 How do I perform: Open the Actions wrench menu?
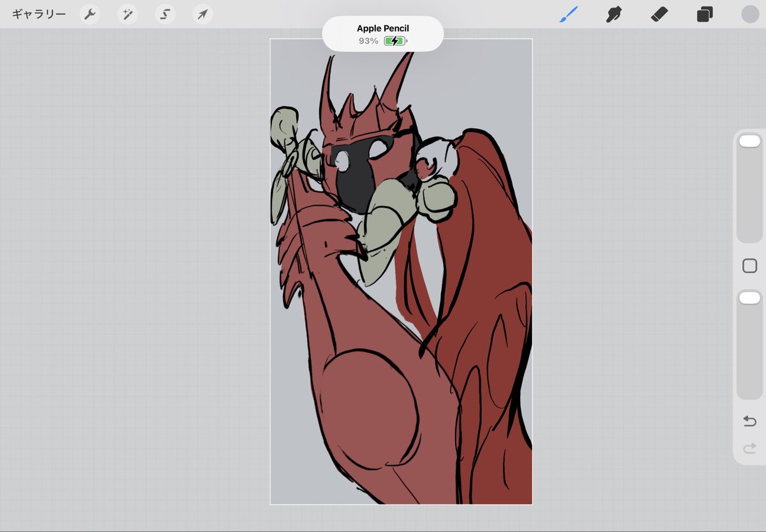point(90,14)
